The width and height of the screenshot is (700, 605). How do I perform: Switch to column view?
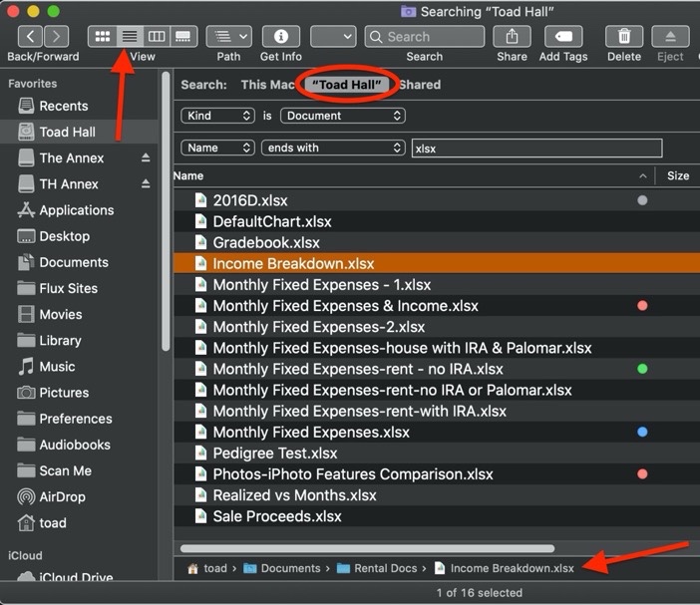pos(157,36)
